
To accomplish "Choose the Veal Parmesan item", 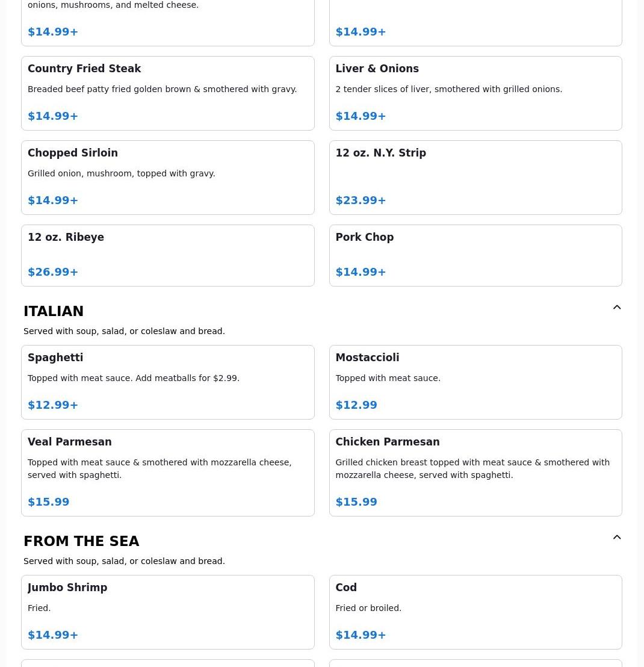I will point(167,473).
